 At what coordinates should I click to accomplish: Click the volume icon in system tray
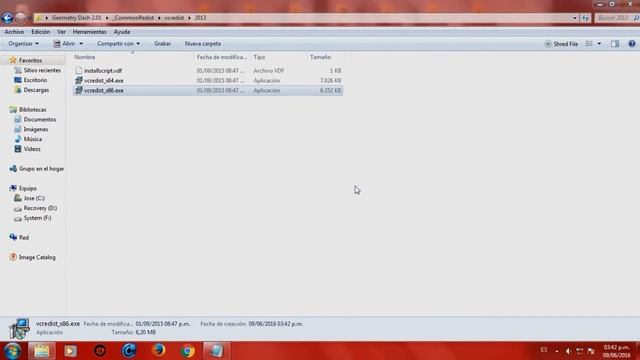pos(568,351)
